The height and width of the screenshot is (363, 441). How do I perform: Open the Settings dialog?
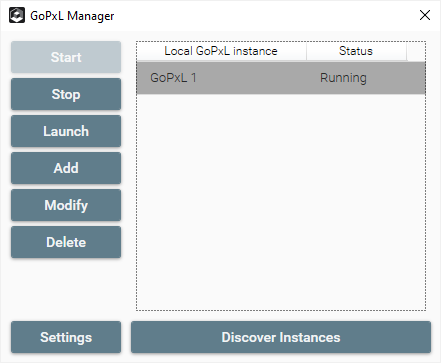pyautogui.click(x=66, y=337)
